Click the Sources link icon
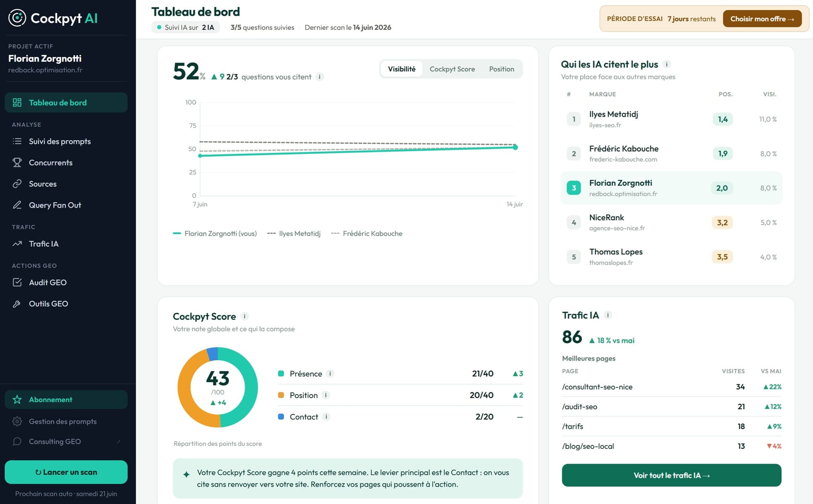The height and width of the screenshot is (504, 813). [17, 184]
